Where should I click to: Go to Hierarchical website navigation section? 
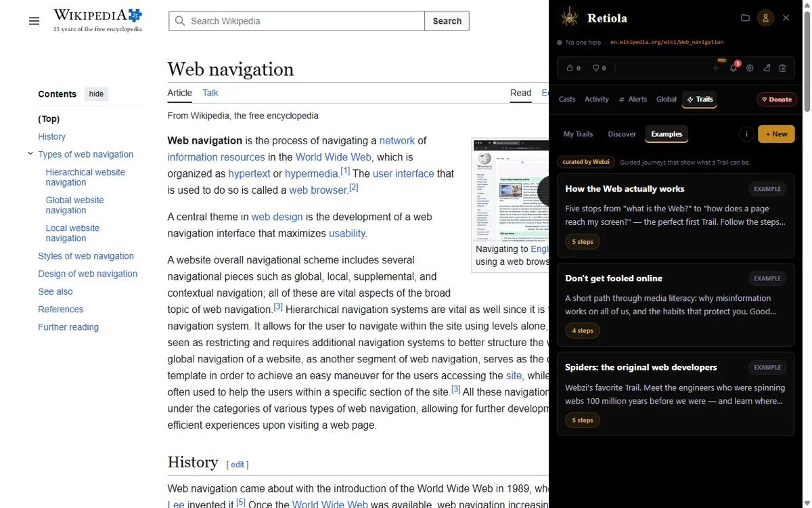(x=85, y=177)
